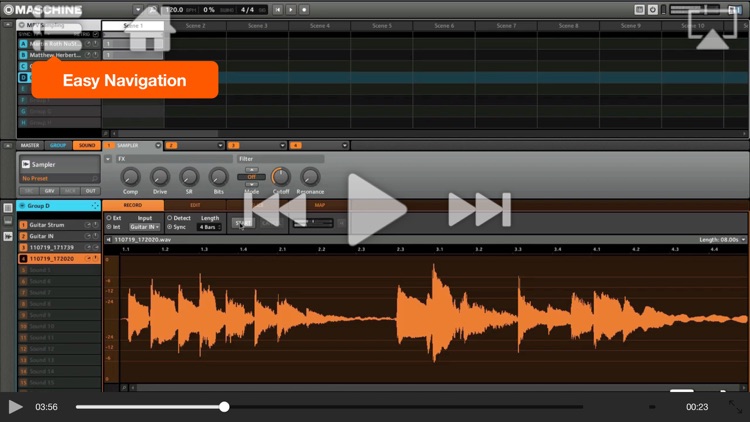
Task: Click the Drive knob
Action: 160,177
